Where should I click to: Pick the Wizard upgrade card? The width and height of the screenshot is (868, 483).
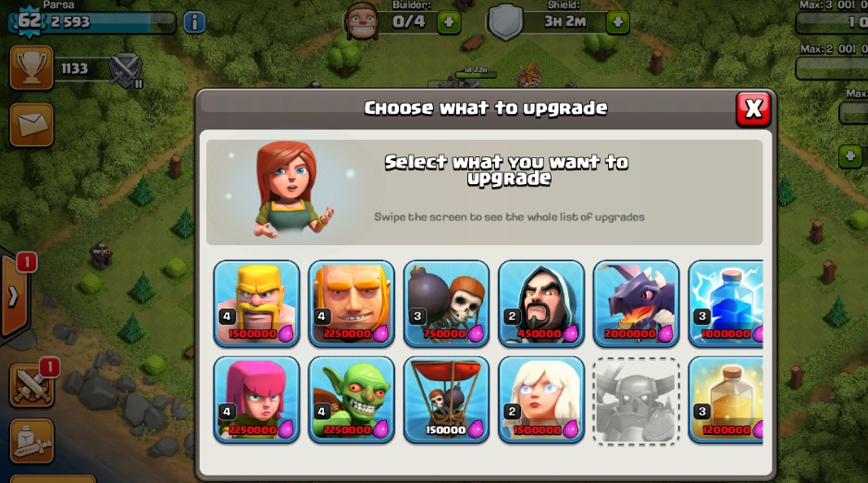[x=540, y=303]
